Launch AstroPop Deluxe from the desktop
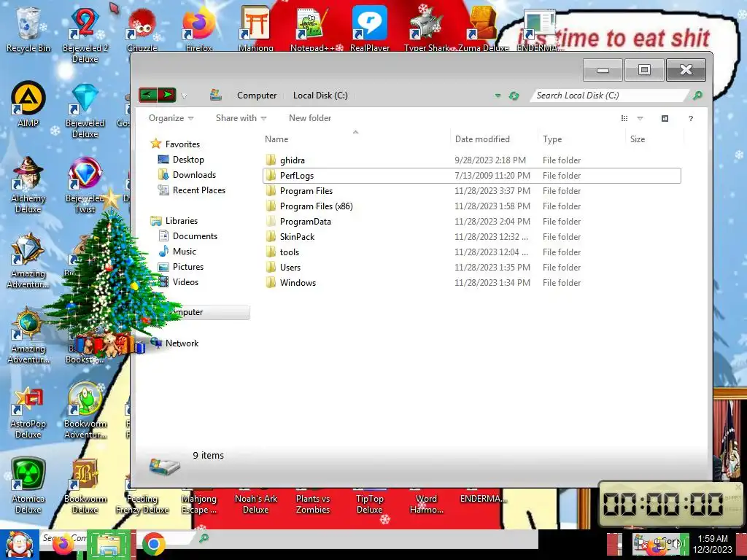The height and width of the screenshot is (560, 747). [28, 413]
